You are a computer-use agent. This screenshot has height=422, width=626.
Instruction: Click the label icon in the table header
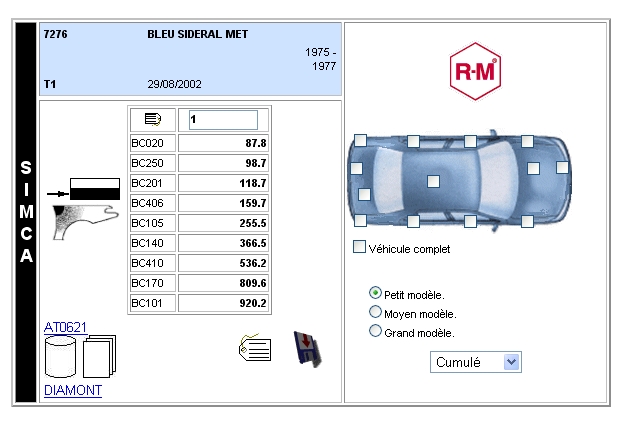tap(153, 119)
